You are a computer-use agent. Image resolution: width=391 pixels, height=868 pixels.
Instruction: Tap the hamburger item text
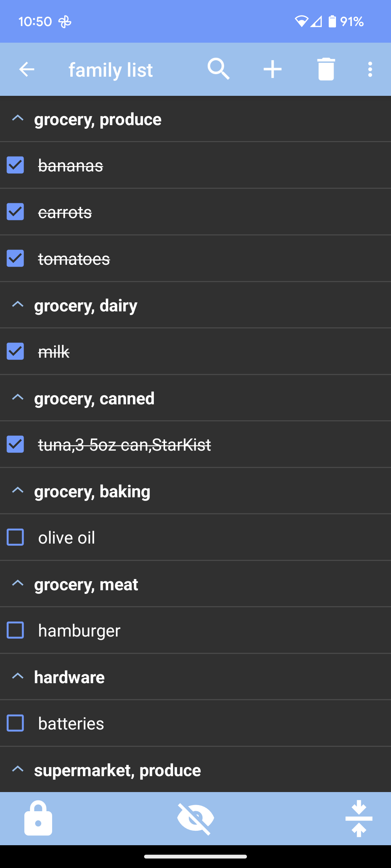[x=79, y=630]
